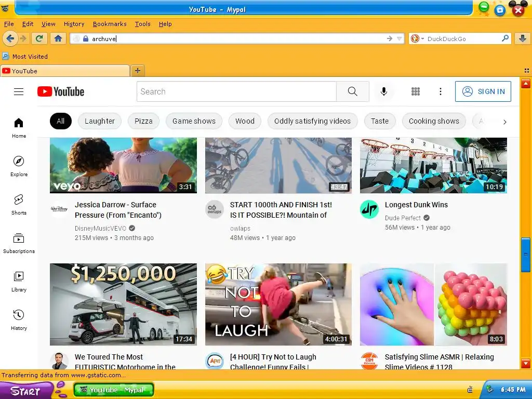The width and height of the screenshot is (532, 399).
Task: Select the YouTube browser tab
Action: [65, 71]
